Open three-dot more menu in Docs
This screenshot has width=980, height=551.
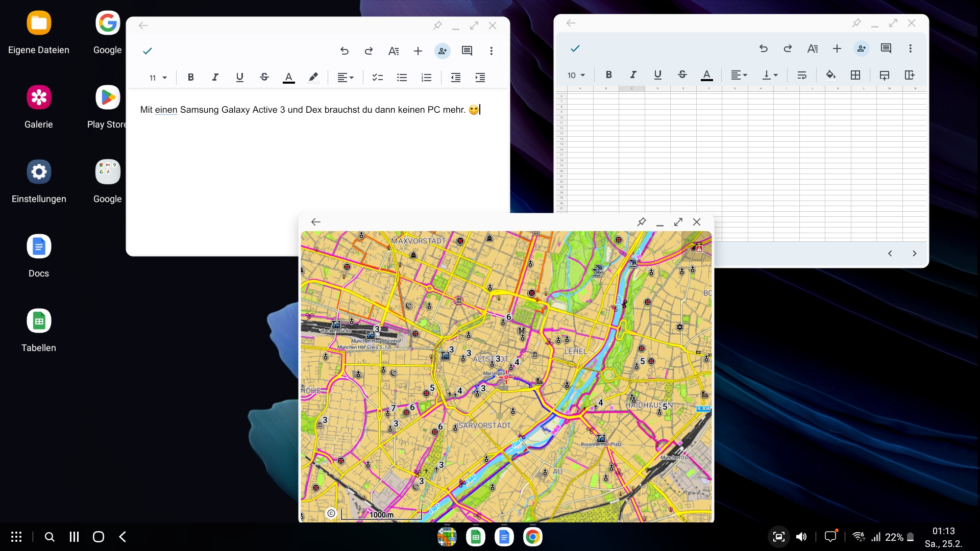(492, 51)
